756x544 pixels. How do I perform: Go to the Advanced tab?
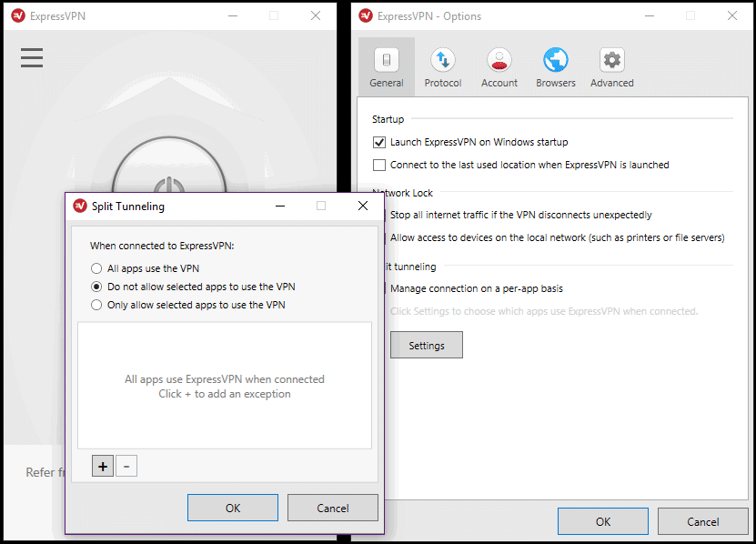612,67
